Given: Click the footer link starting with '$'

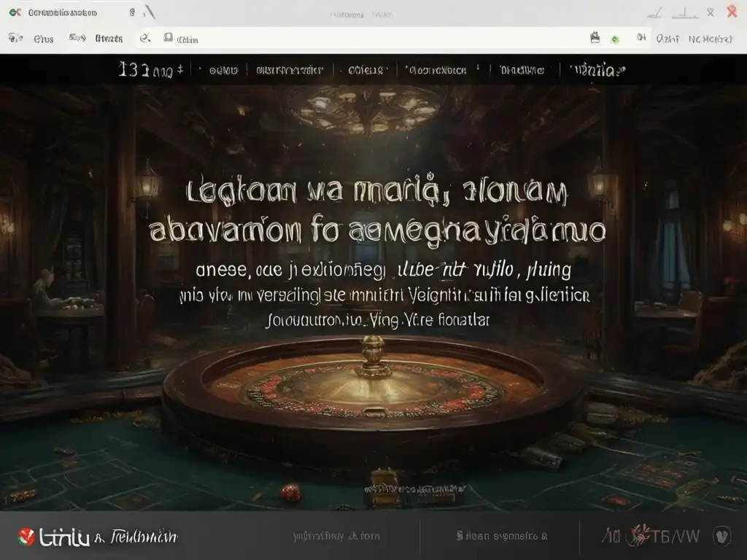Looking at the screenshot, I should (502, 536).
